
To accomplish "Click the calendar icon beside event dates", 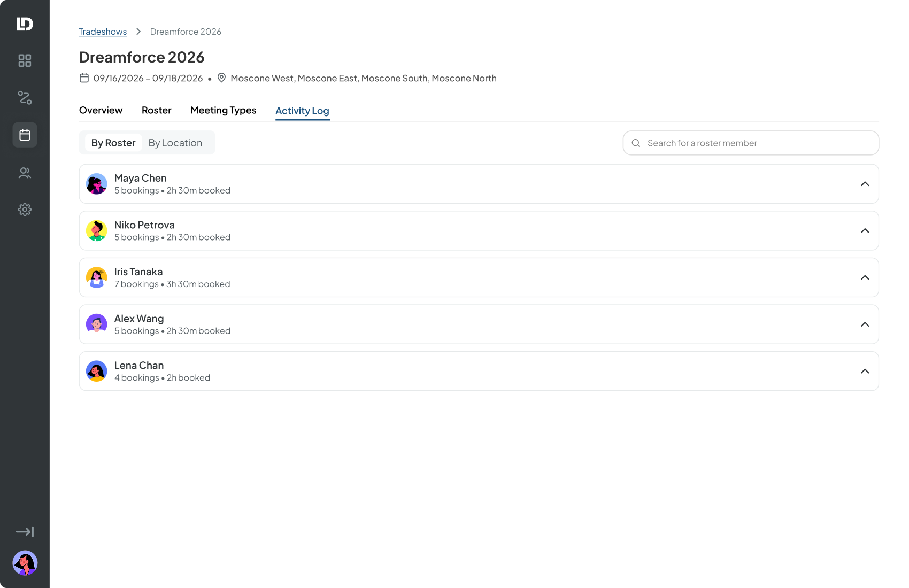I will 84,78.
